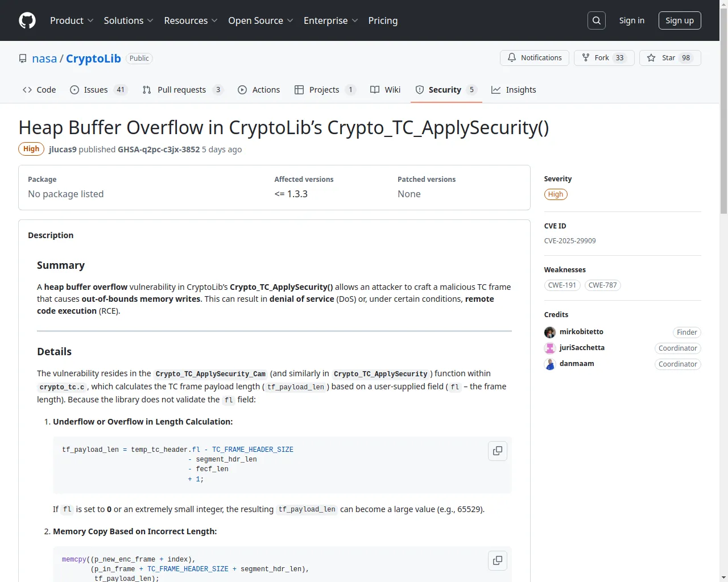Image resolution: width=728 pixels, height=582 pixels.
Task: Open the GitHub logo homepage
Action: point(27,20)
